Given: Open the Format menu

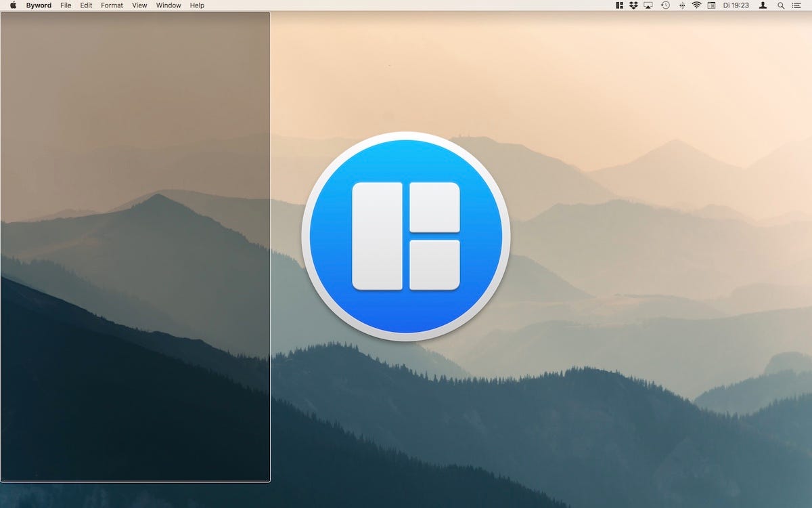Looking at the screenshot, I should tap(112, 5).
